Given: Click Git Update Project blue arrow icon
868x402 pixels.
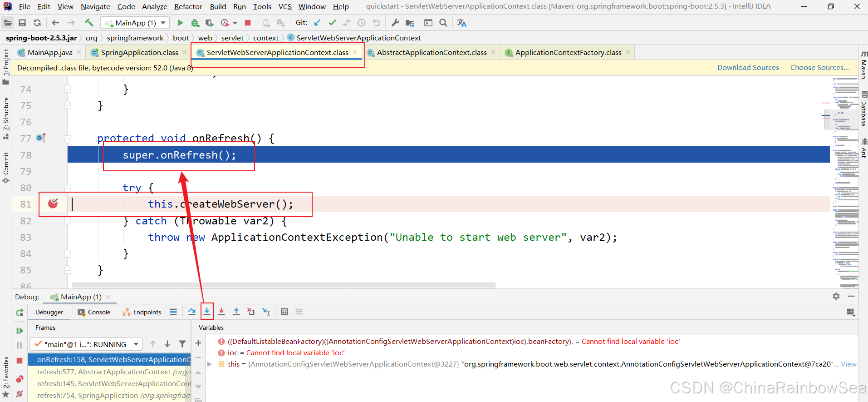Looking at the screenshot, I should [x=318, y=23].
